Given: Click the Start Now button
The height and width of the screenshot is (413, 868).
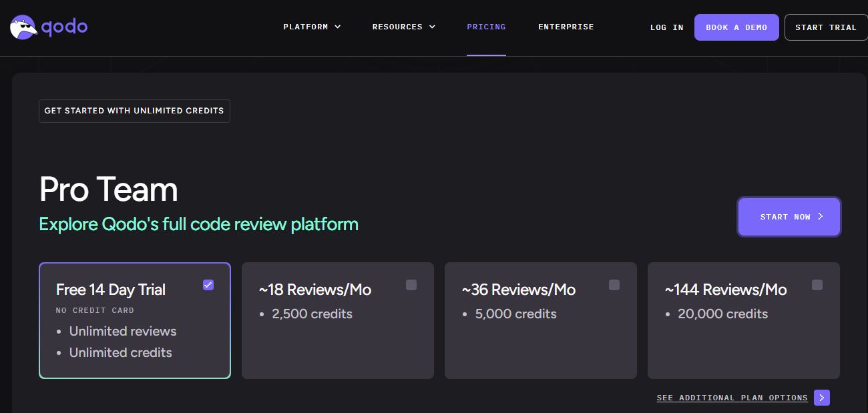Looking at the screenshot, I should [789, 217].
